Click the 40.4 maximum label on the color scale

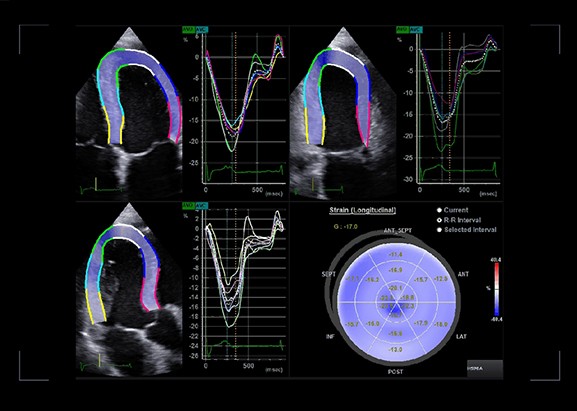(x=496, y=259)
